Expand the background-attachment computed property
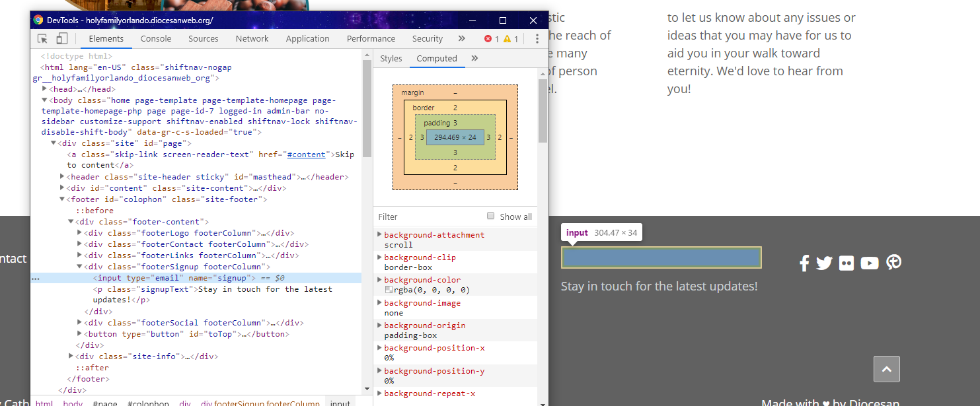 [379, 235]
